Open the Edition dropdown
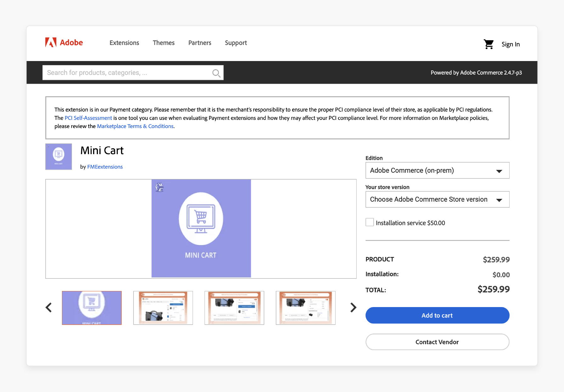564x392 pixels. point(437,170)
